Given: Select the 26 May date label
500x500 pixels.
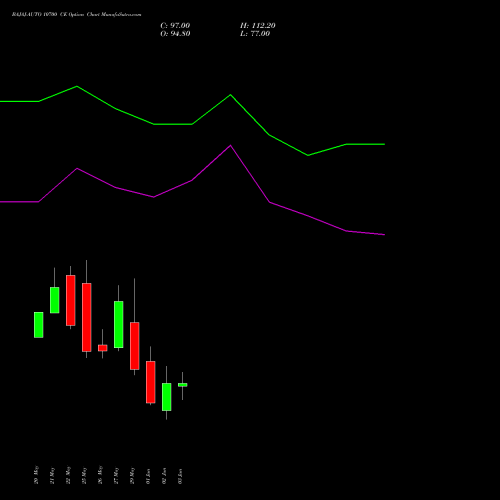Looking at the screenshot, I should point(100,475).
